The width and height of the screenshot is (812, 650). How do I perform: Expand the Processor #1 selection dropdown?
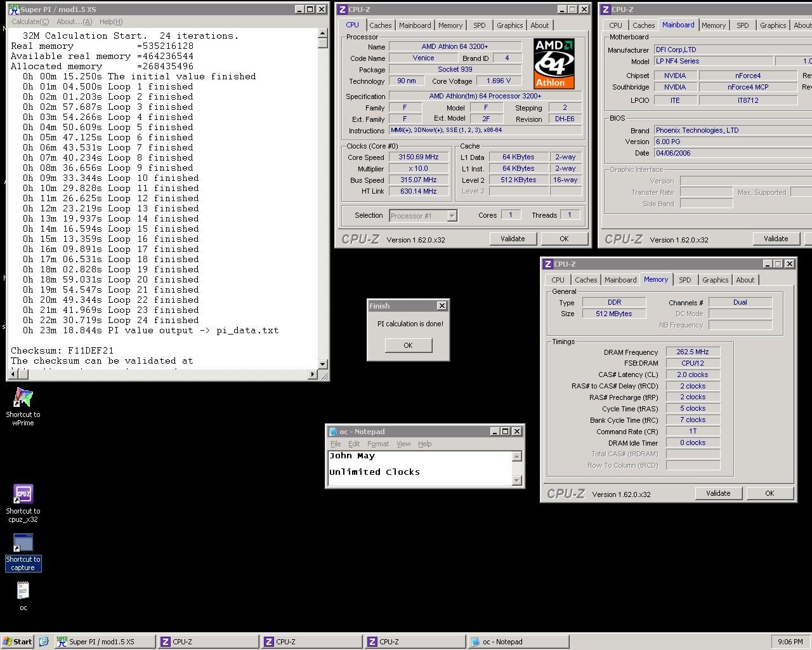click(x=452, y=216)
